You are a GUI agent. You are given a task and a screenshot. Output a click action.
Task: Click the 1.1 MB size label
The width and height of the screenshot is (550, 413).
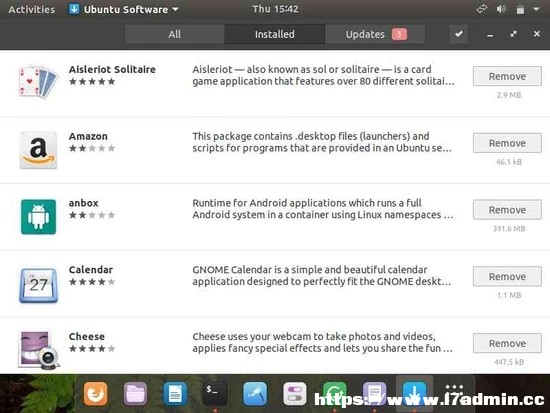pos(509,295)
